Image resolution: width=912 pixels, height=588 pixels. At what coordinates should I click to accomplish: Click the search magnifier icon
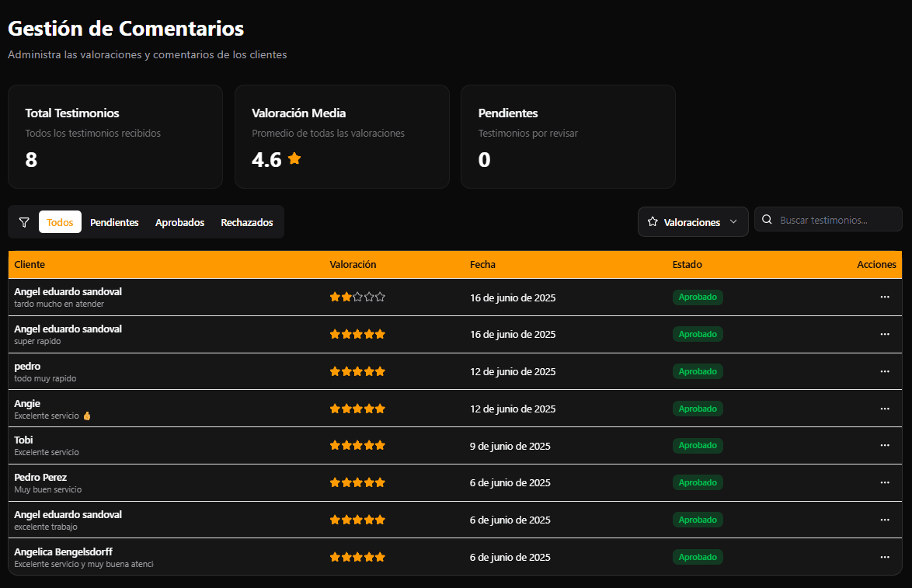click(767, 220)
